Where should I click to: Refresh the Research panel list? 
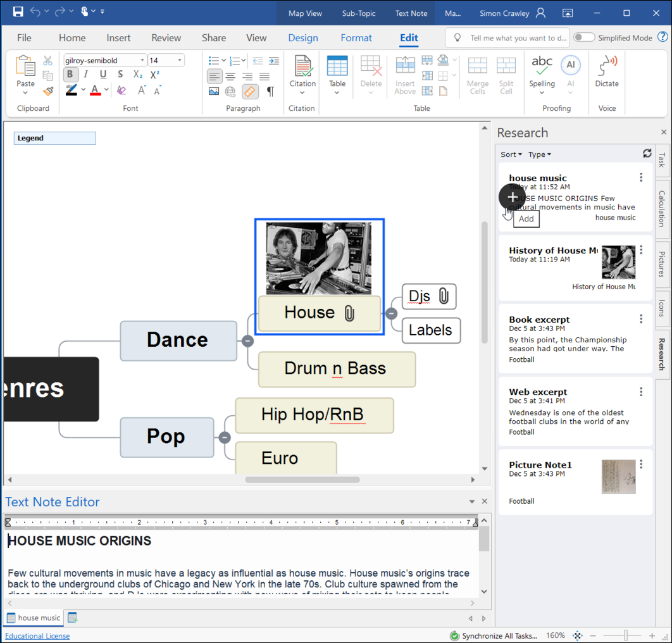pos(647,154)
